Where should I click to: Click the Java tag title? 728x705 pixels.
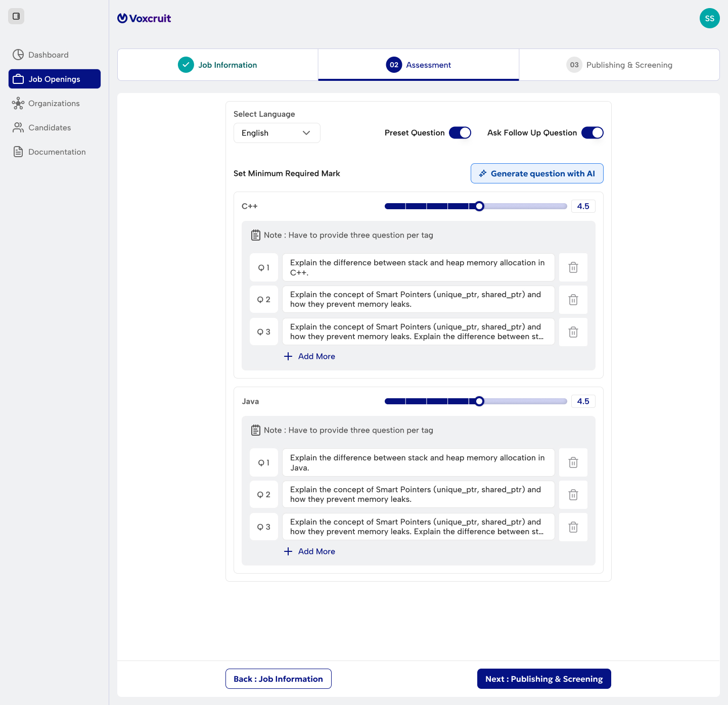(x=250, y=401)
